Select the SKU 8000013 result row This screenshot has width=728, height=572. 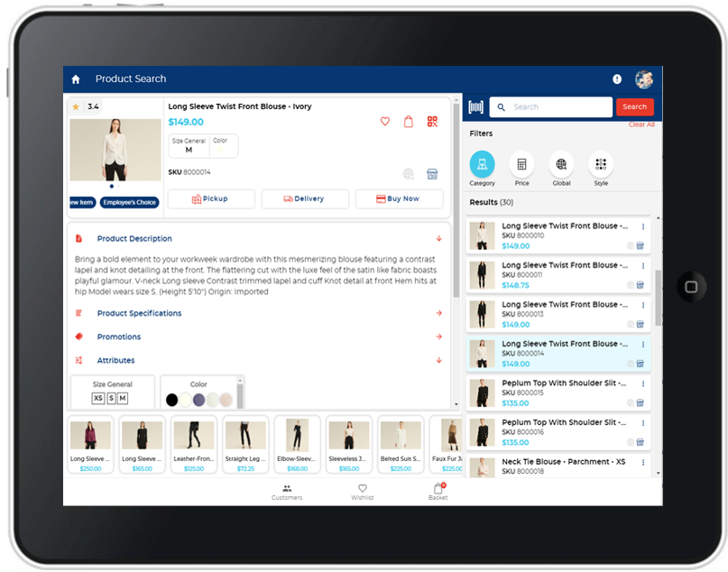click(558, 315)
